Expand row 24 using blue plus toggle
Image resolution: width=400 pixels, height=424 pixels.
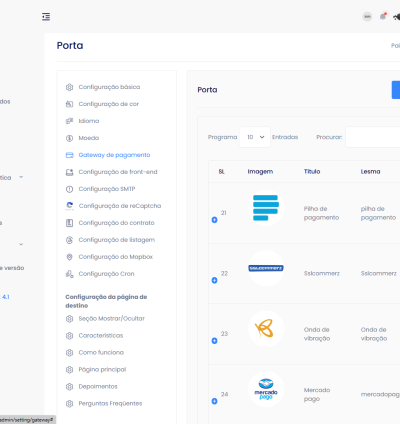(x=214, y=401)
